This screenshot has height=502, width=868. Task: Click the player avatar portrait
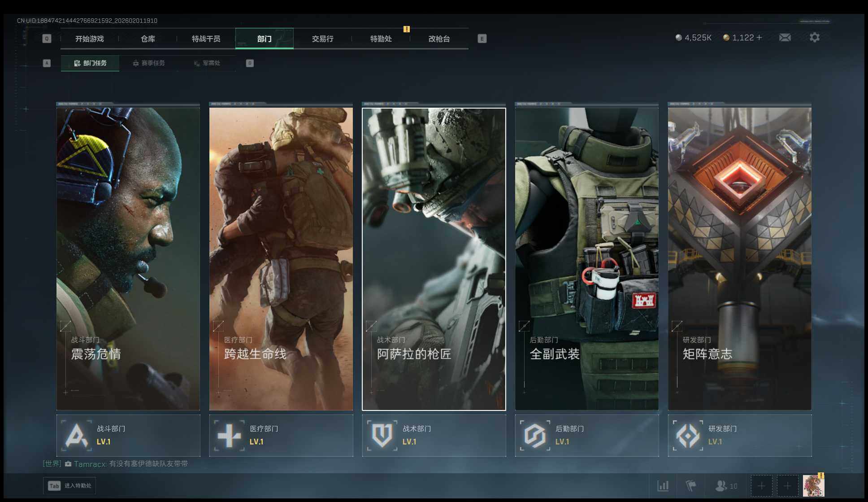pyautogui.click(x=813, y=486)
